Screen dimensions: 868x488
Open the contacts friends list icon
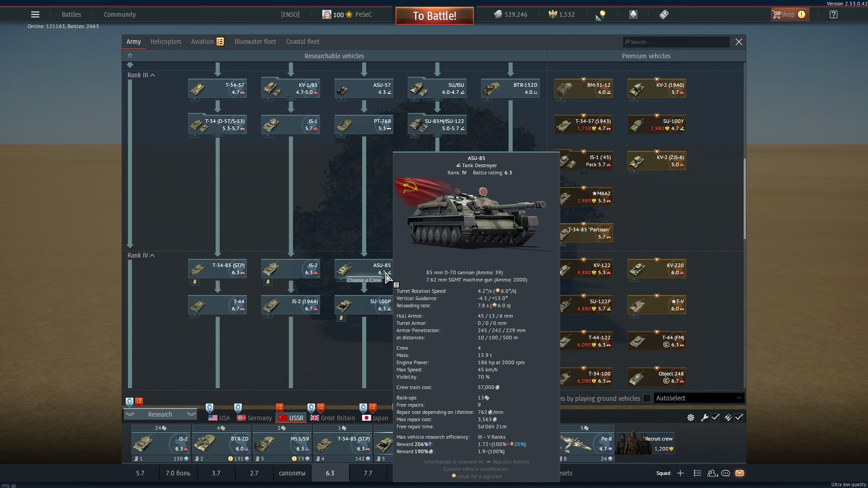click(x=712, y=473)
